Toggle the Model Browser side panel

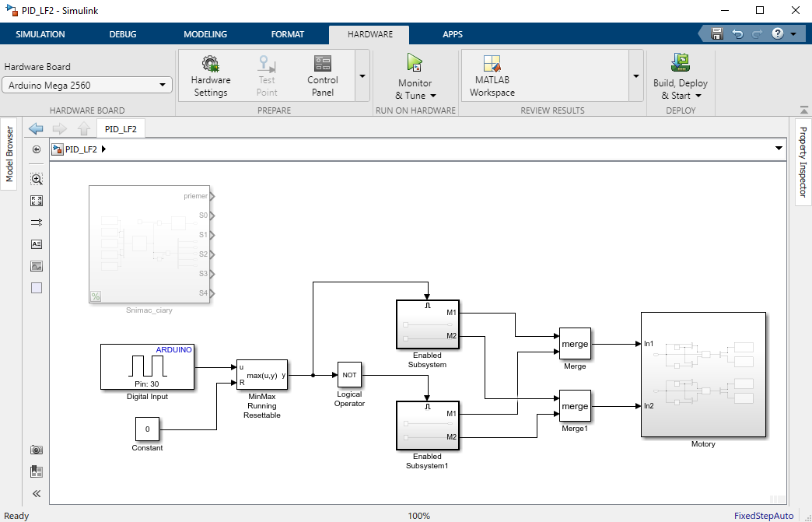click(9, 152)
